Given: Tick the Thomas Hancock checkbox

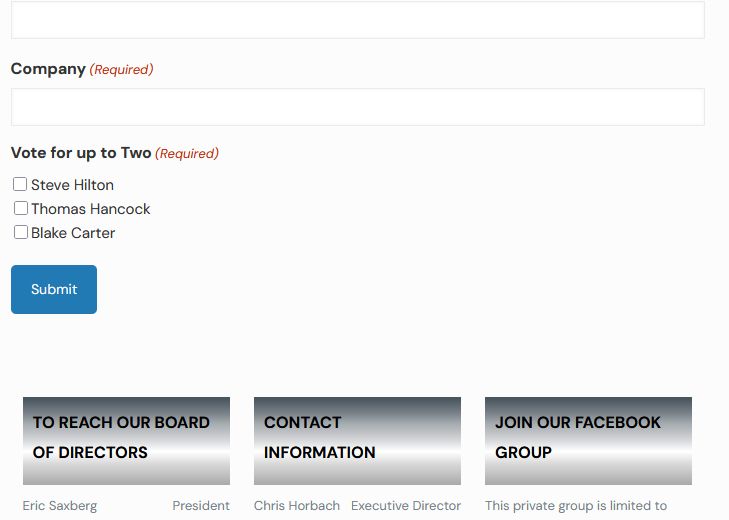Looking at the screenshot, I should tap(20, 208).
